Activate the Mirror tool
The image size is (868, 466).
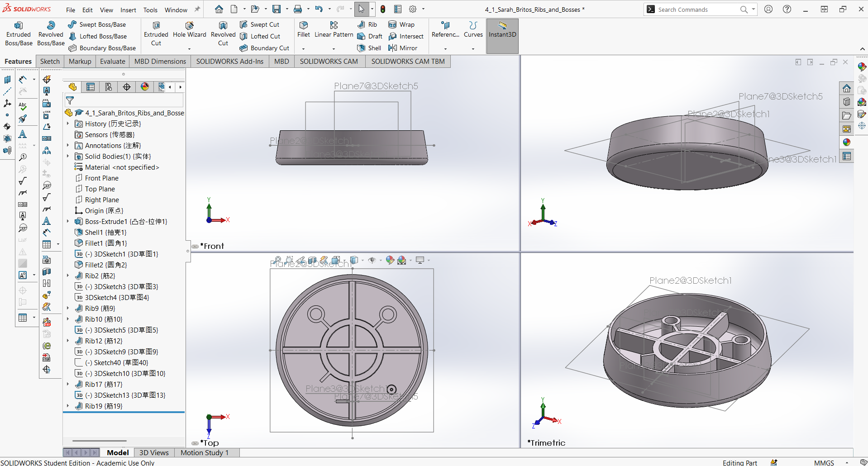pos(403,48)
